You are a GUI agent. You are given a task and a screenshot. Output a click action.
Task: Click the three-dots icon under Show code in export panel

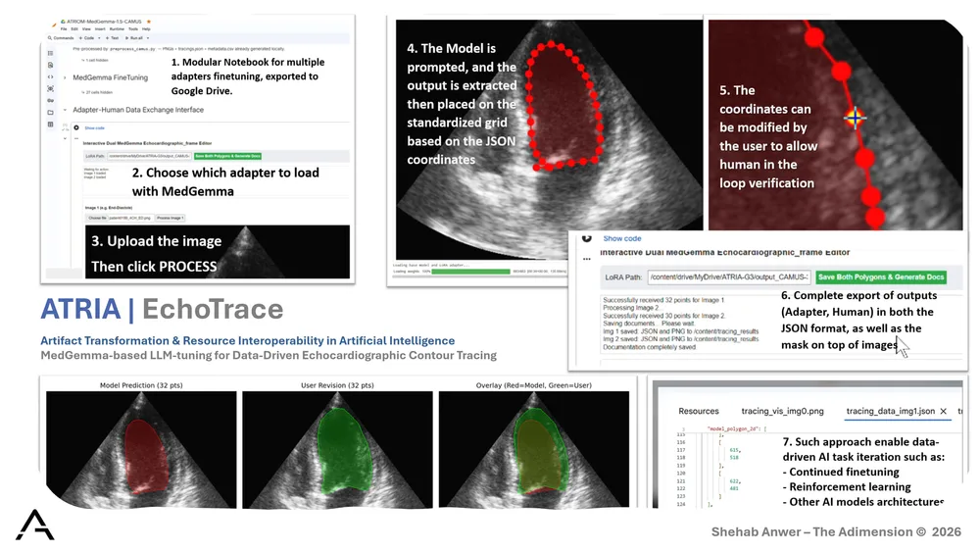click(586, 259)
